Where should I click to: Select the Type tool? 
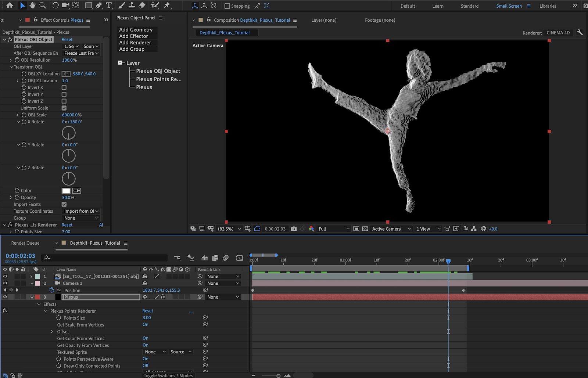pyautogui.click(x=109, y=5)
